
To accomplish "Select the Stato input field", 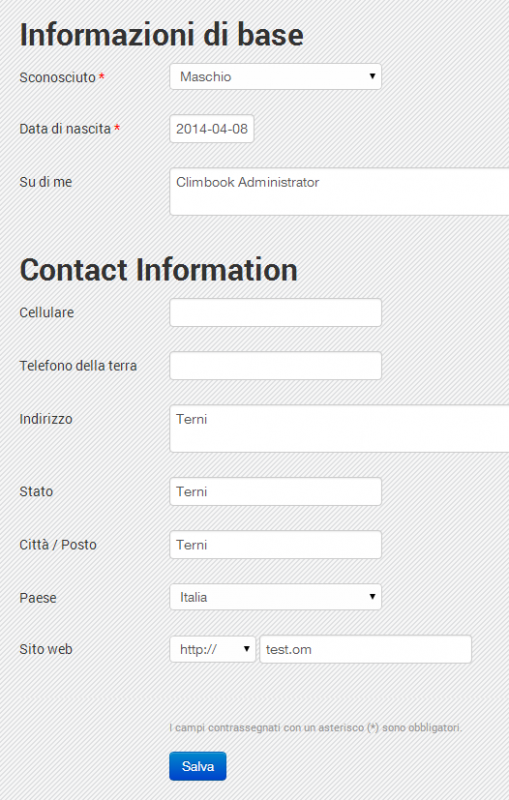I will 275,491.
